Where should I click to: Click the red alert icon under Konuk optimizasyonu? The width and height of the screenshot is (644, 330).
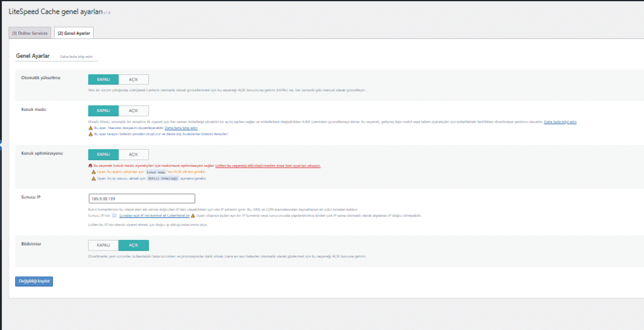coord(91,166)
